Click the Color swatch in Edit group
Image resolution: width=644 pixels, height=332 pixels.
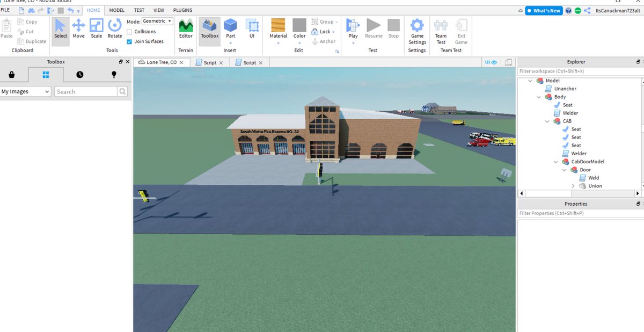tap(299, 25)
